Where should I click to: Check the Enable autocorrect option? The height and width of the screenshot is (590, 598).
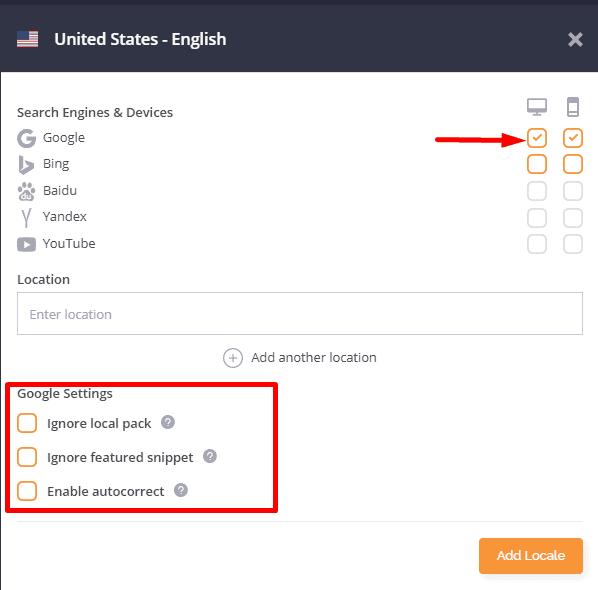click(x=27, y=491)
